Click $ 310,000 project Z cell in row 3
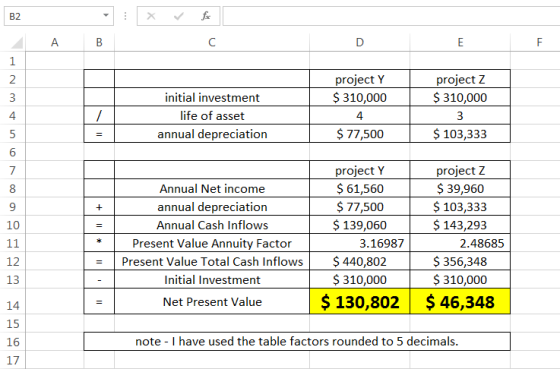 (x=460, y=98)
